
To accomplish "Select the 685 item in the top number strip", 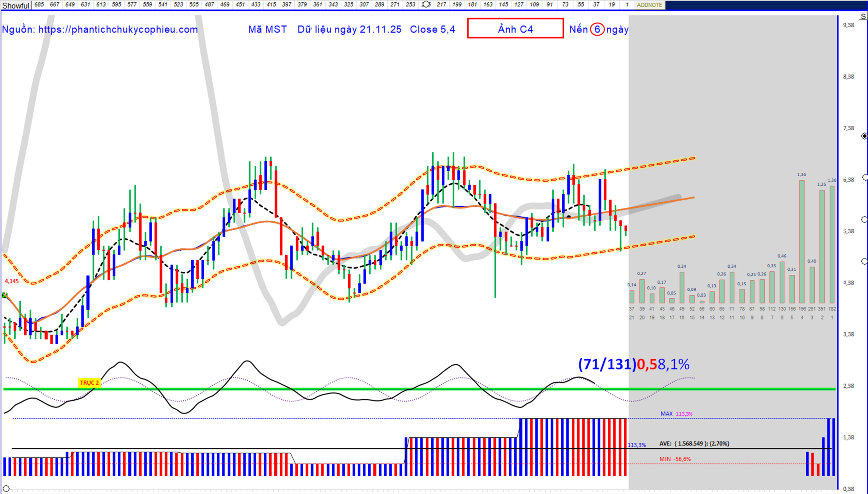I will coord(39,4).
